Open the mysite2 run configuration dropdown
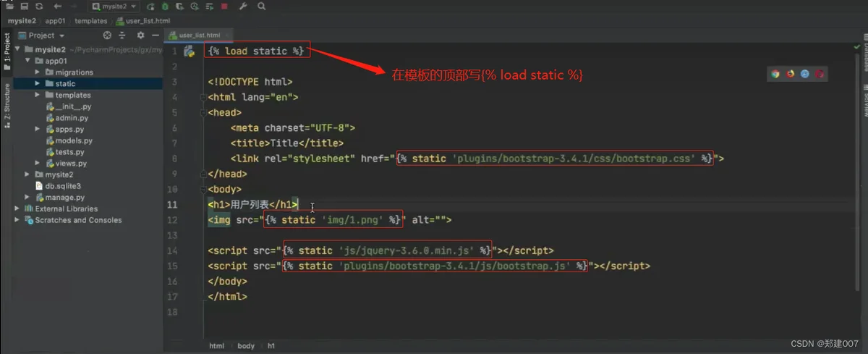The height and width of the screenshot is (354, 868). pos(115,6)
